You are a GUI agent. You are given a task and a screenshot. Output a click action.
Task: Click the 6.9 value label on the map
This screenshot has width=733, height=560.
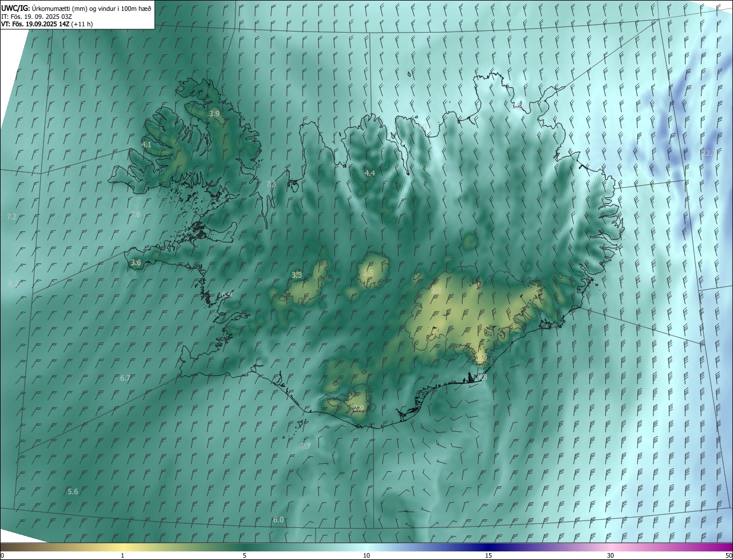point(227,294)
